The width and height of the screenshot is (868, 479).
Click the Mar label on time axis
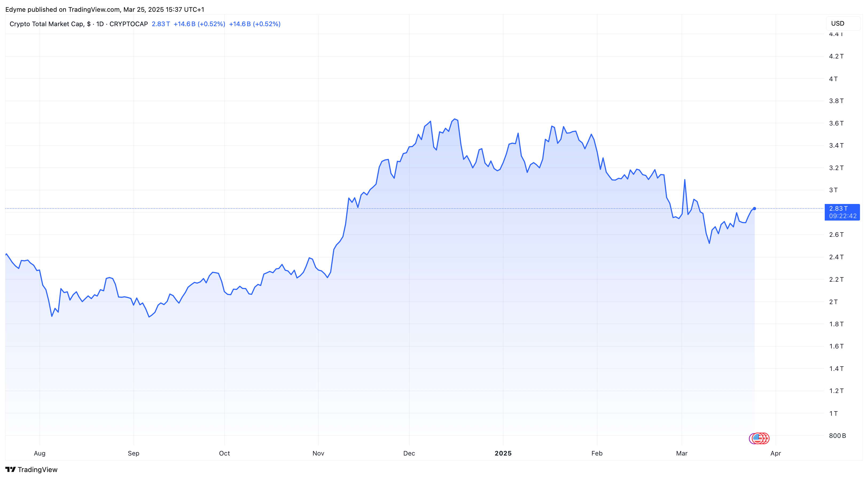point(682,453)
